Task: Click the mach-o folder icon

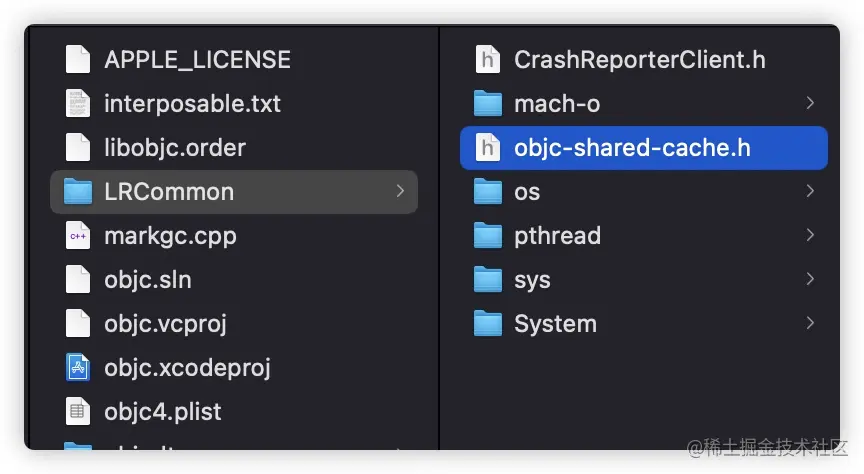Action: point(488,103)
